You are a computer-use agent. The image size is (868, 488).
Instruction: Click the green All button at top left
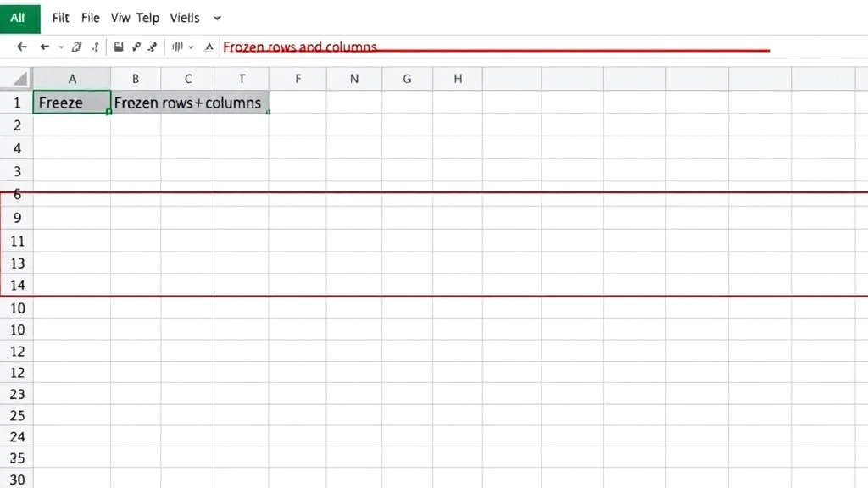[18, 17]
